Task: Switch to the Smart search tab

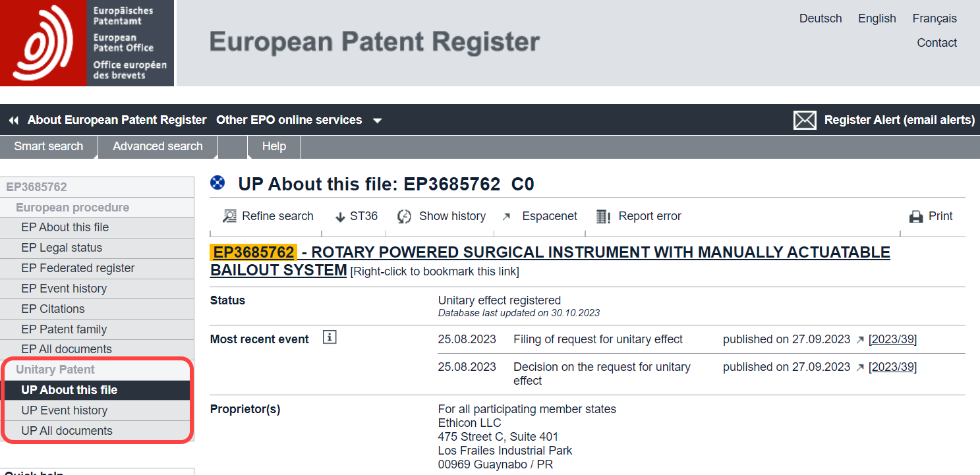Action: [x=49, y=146]
